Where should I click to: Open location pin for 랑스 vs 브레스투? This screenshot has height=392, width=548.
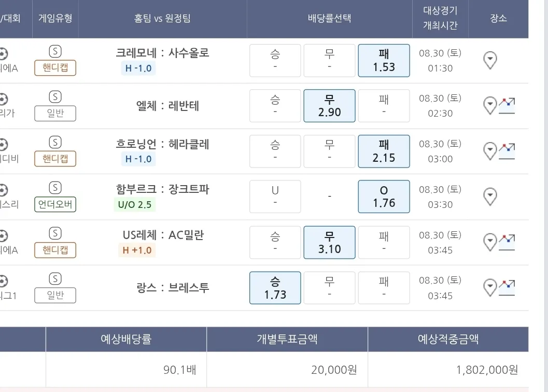click(490, 288)
